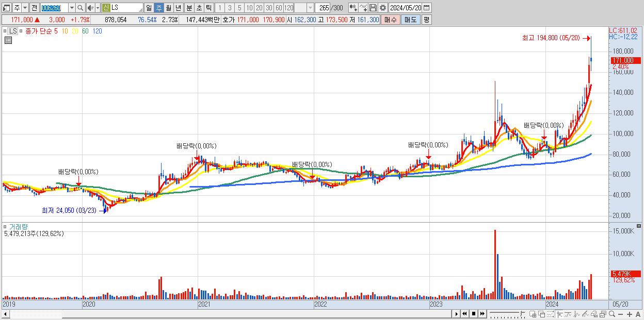Image resolution: width=644 pixels, height=320 pixels.
Task: Click the stock code input 006260
Action: (54, 8)
